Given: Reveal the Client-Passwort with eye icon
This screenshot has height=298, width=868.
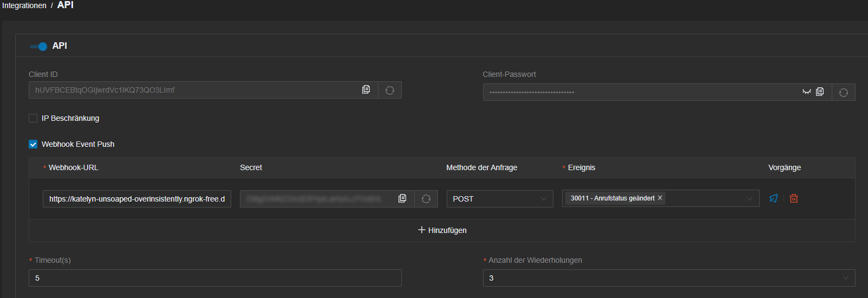Looking at the screenshot, I should [x=807, y=92].
